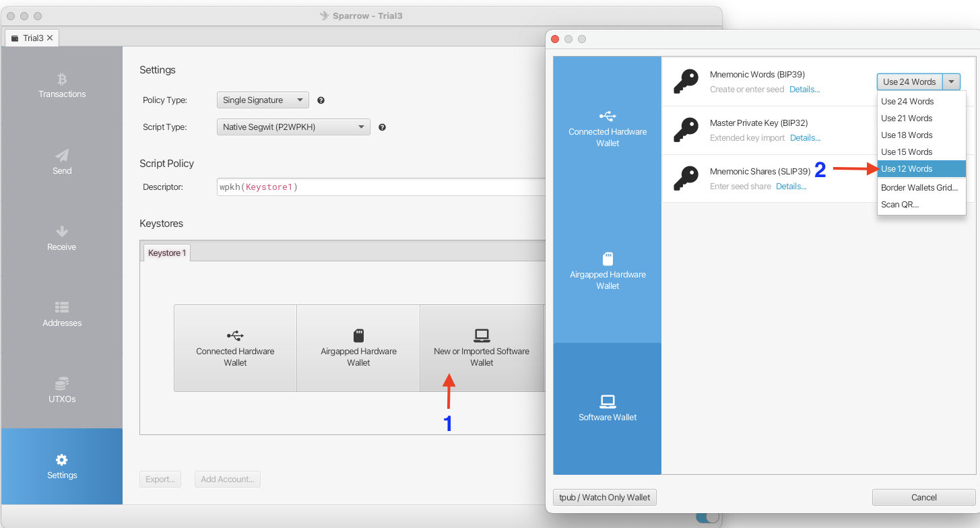Click the Mnemonic Words (BIP39) title text
Image resolution: width=980 pixels, height=528 pixels.
coord(758,75)
